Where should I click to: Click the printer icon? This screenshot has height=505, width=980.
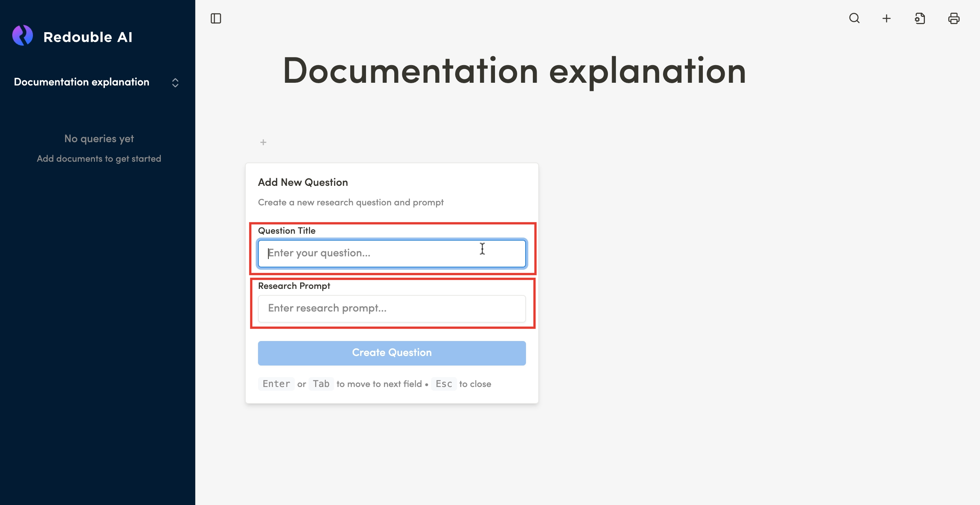click(x=954, y=18)
